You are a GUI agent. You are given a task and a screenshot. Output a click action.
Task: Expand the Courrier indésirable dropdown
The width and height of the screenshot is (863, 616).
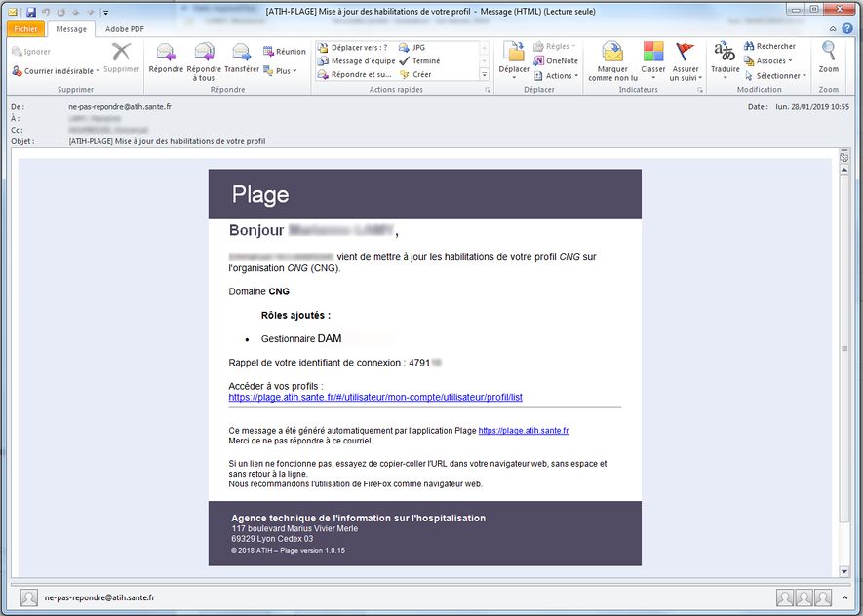[98, 71]
